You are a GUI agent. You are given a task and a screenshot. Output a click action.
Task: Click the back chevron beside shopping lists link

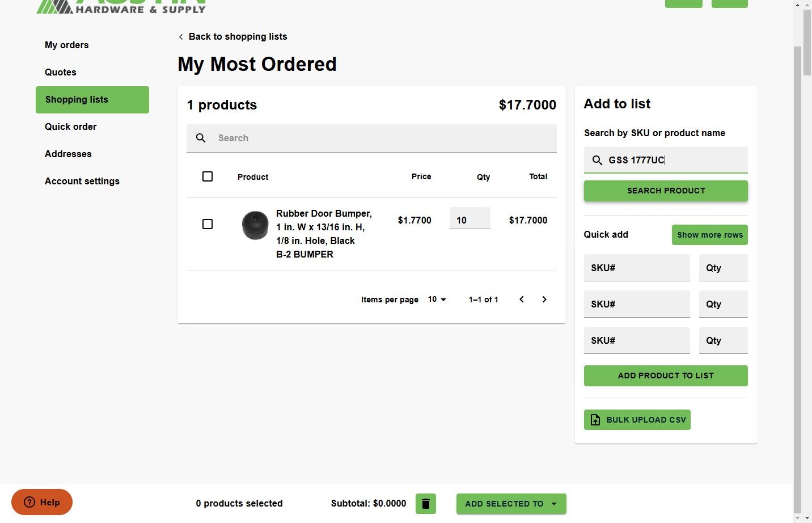[181, 37]
